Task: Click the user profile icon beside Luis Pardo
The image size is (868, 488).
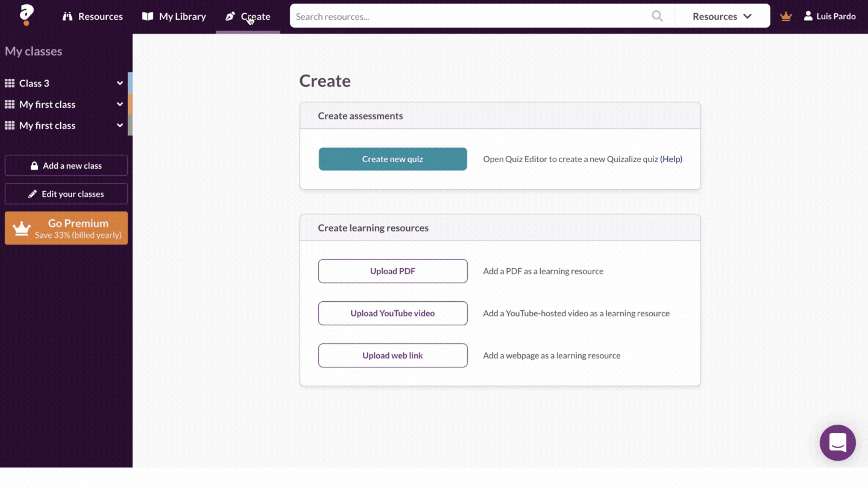Action: 808,16
